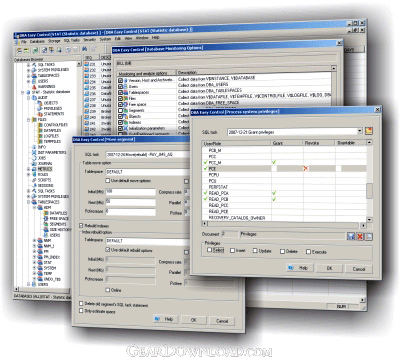The width and height of the screenshot is (400, 360).
Task: Enable the Select privilege checkbox
Action: [x=209, y=250]
